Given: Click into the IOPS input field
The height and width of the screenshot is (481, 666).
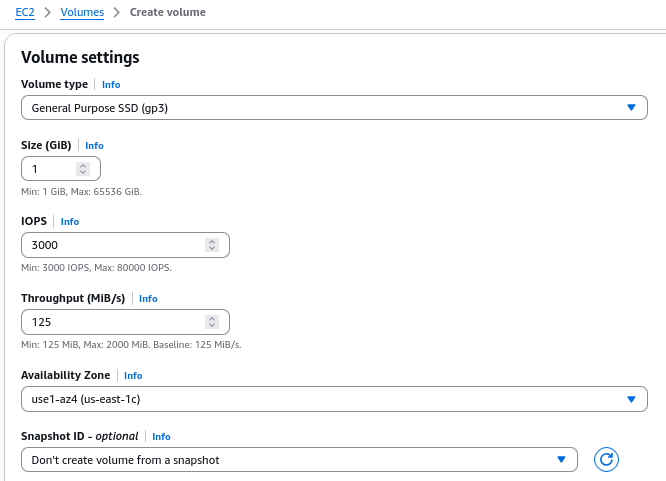Looking at the screenshot, I should click(110, 245).
